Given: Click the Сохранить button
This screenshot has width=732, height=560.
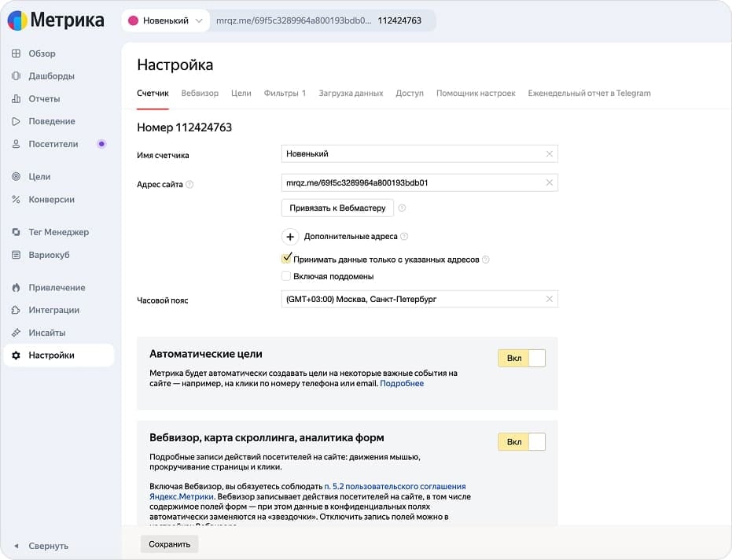Looking at the screenshot, I should 170,544.
